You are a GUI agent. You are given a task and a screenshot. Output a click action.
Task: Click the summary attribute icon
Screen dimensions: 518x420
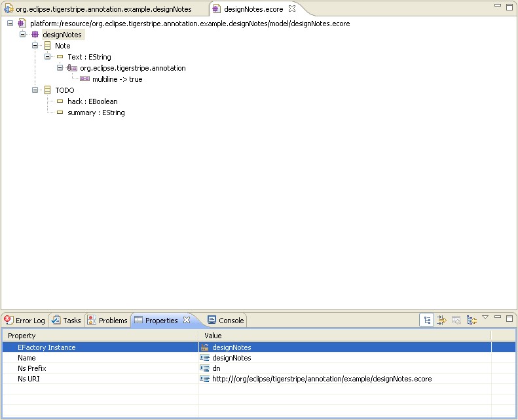point(60,113)
